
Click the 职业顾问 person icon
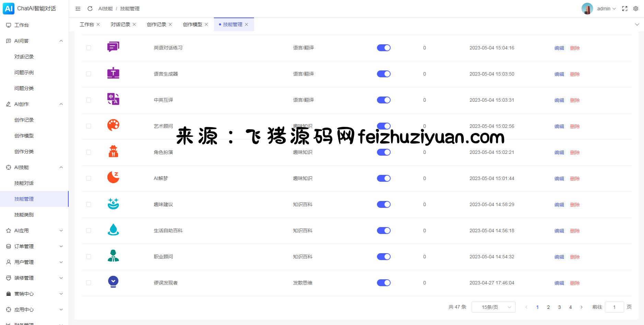[113, 256]
